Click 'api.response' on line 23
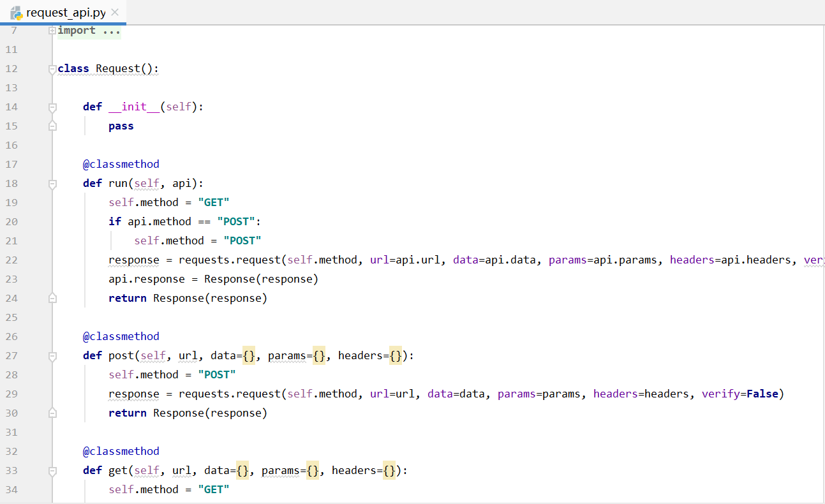 click(147, 279)
